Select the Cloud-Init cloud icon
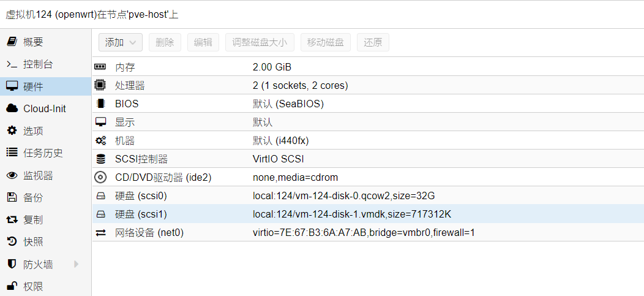 12,108
